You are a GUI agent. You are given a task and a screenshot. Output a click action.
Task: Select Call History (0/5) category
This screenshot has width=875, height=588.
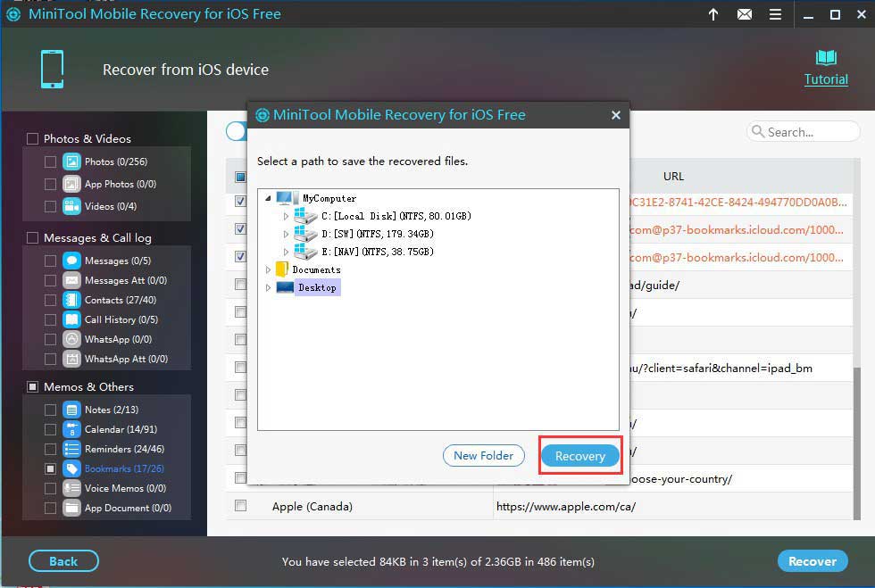tap(121, 319)
